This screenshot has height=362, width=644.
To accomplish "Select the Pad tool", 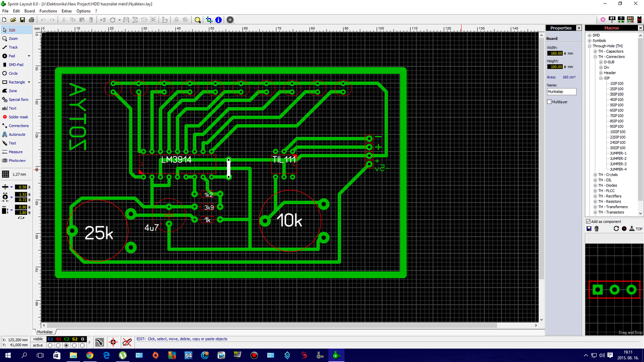I will (x=13, y=56).
